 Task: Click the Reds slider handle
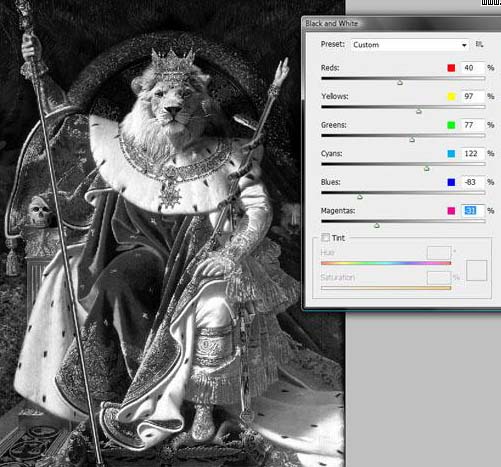(400, 82)
